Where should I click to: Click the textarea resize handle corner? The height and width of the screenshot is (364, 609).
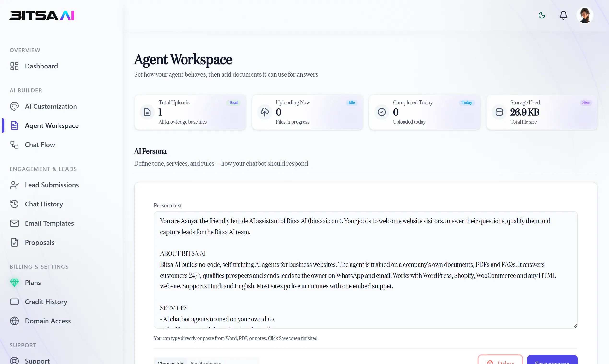tap(575, 326)
